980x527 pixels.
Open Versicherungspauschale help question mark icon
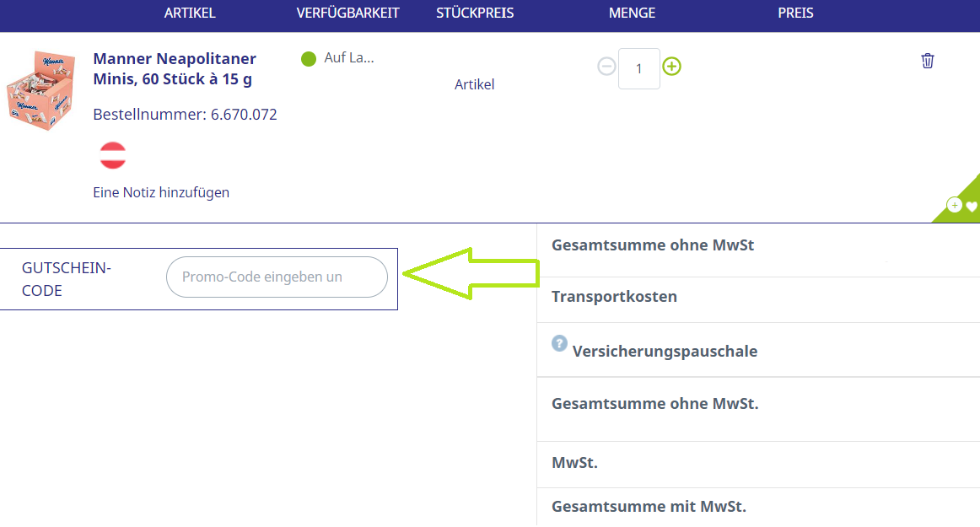click(x=559, y=343)
